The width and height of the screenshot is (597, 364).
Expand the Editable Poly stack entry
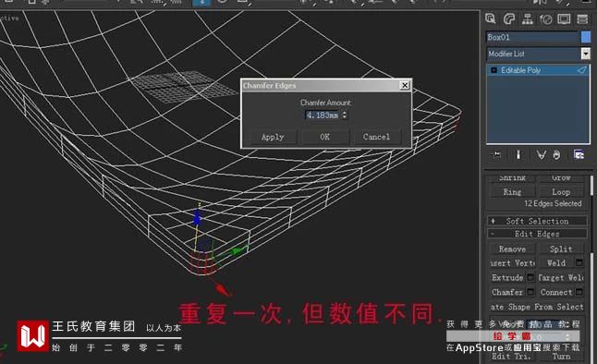[x=493, y=70]
